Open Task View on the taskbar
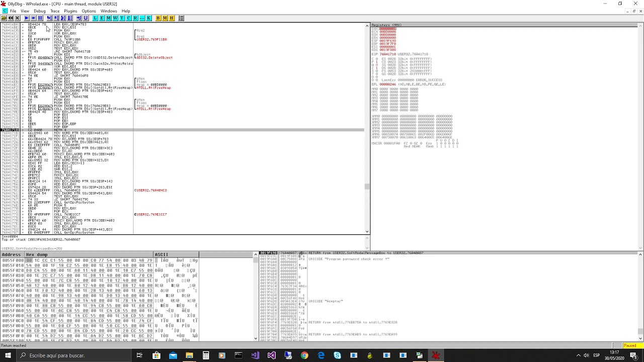644x362 pixels. point(139,355)
